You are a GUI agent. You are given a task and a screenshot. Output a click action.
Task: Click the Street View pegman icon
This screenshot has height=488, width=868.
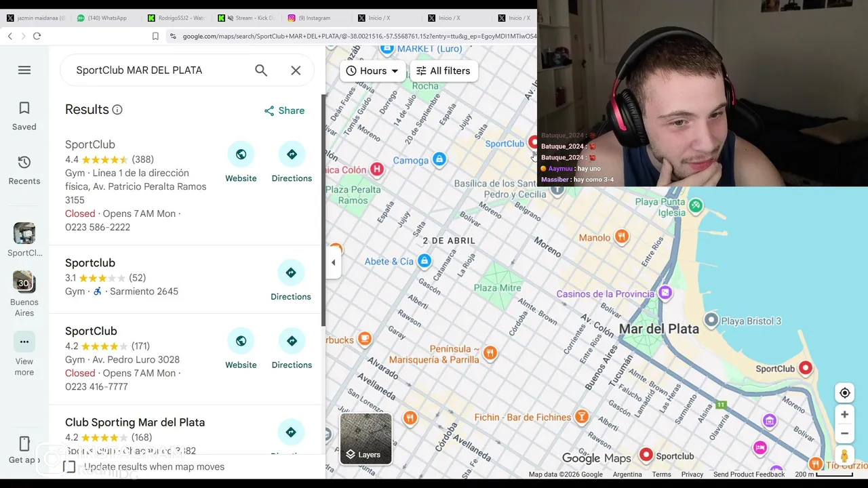coord(844,456)
